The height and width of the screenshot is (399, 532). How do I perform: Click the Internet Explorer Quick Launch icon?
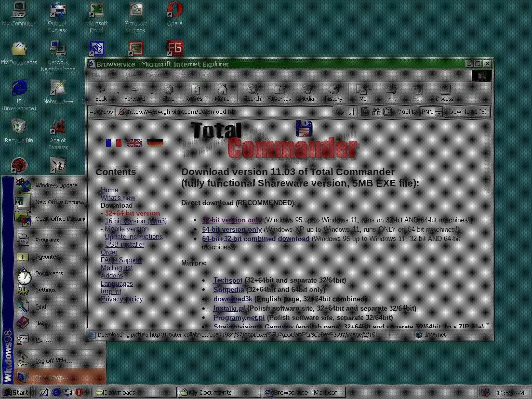pos(56,393)
